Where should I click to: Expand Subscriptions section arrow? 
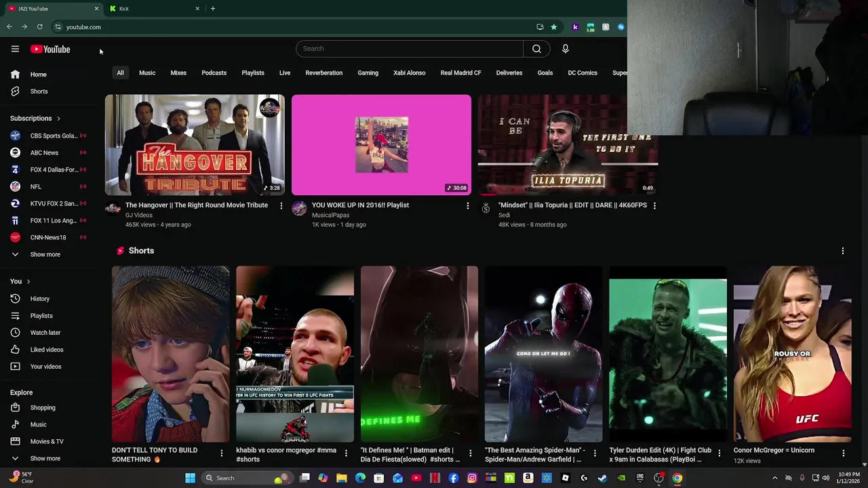pos(58,119)
